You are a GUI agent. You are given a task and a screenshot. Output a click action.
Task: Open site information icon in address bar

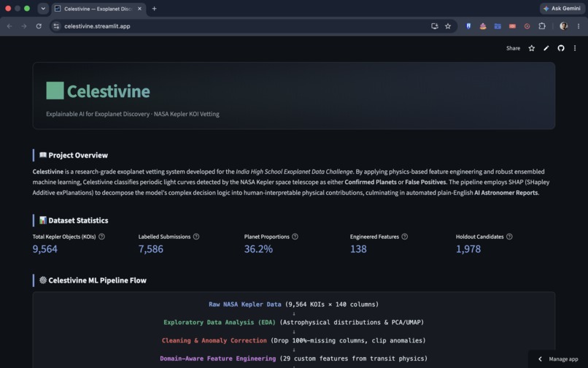pos(56,26)
